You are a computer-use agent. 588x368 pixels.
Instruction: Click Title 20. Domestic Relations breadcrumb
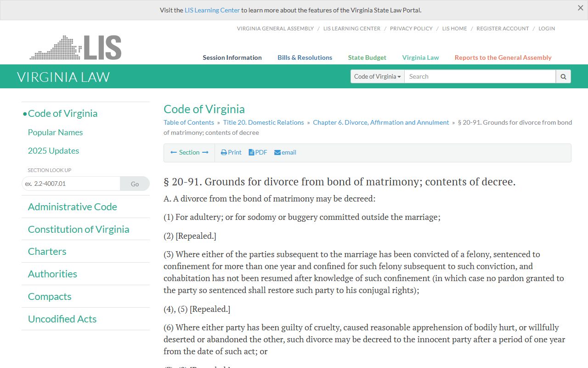point(264,122)
